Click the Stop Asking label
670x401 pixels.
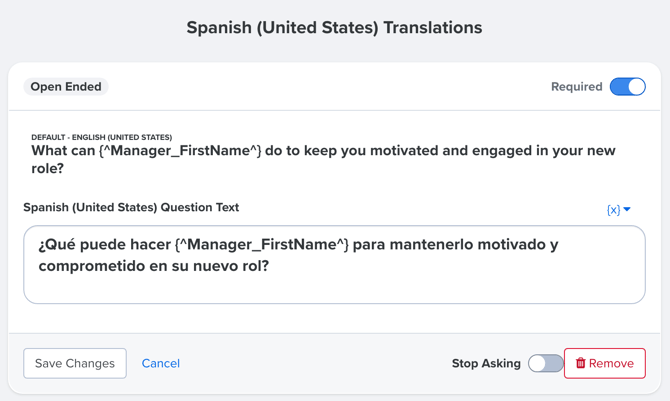click(486, 363)
